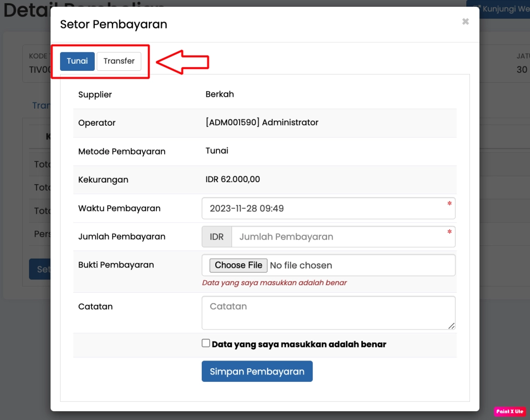
Task: Click the Administrator operator value
Action: click(261, 123)
